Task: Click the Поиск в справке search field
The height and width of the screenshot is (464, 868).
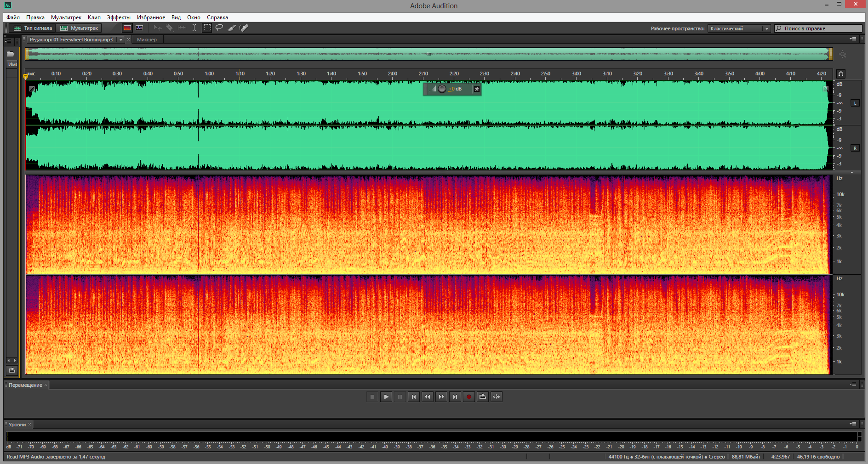Action: point(818,28)
